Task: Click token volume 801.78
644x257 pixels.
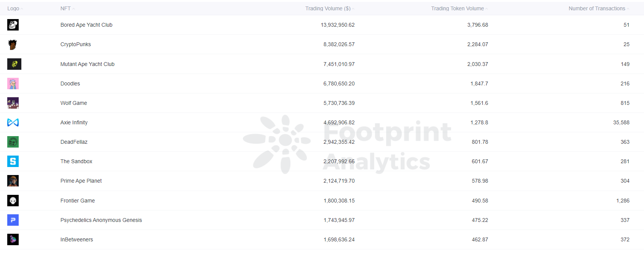Action: click(480, 142)
